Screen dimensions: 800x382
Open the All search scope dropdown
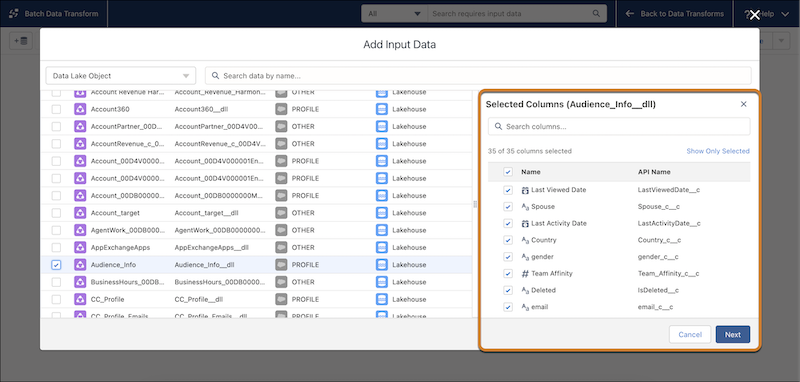point(394,14)
